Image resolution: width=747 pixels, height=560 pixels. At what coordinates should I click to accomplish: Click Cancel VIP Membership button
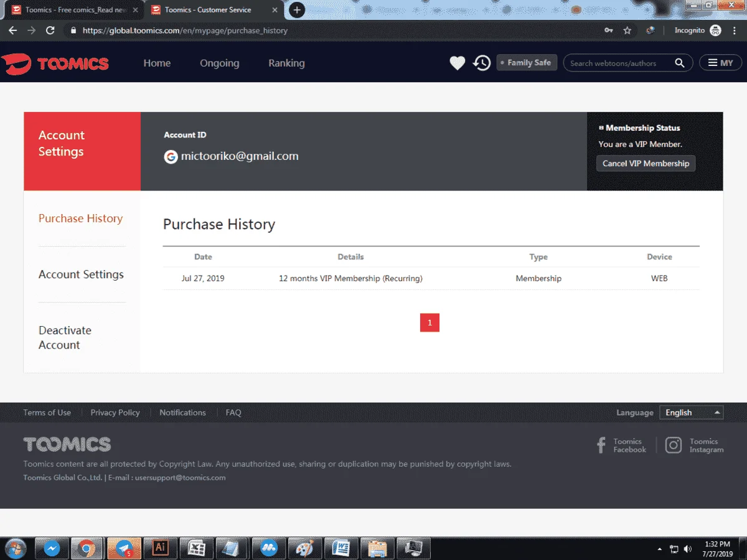(646, 164)
